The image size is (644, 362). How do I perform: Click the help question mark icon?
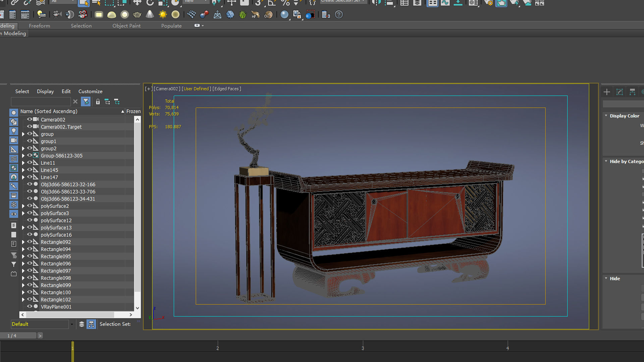pos(339,14)
